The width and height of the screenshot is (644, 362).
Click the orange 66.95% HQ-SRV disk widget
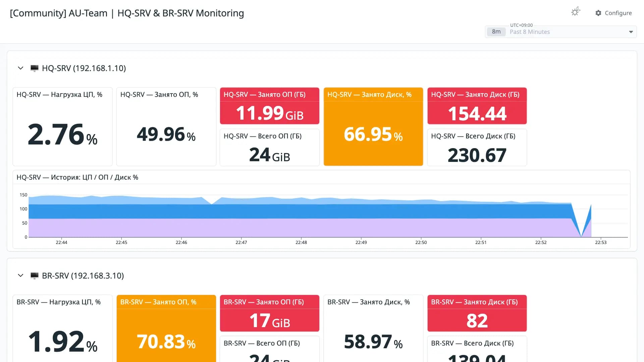coord(373,127)
